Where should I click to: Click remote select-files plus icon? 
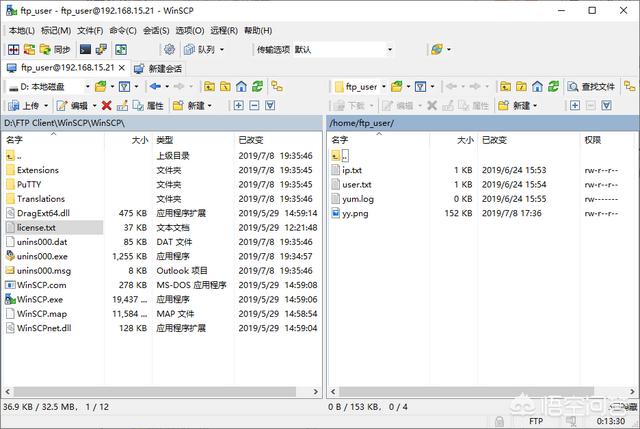point(575,106)
